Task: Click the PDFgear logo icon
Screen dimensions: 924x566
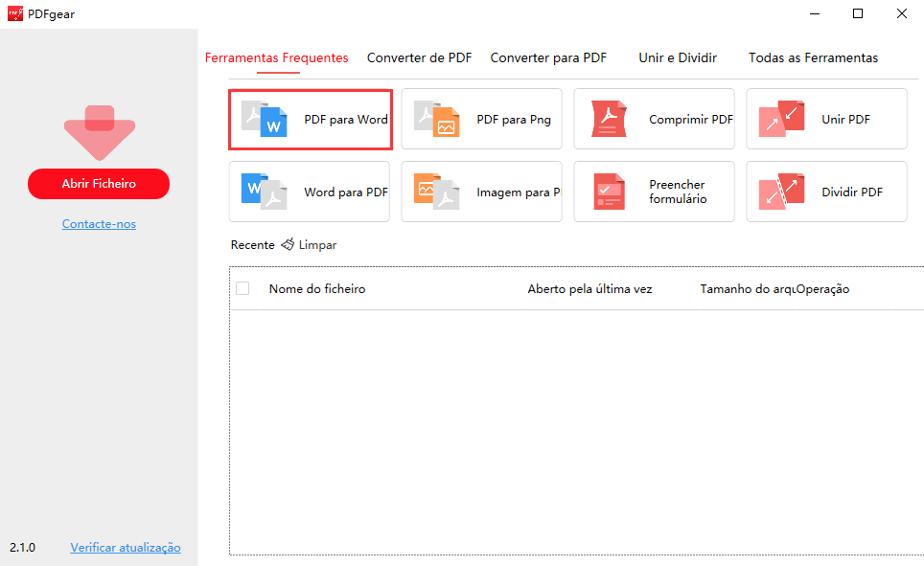Action: (x=13, y=13)
